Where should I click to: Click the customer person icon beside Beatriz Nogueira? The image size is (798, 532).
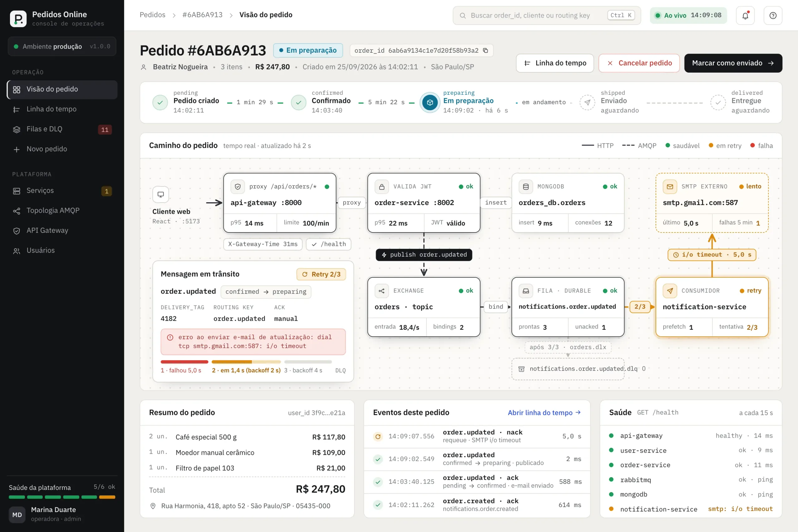point(143,67)
